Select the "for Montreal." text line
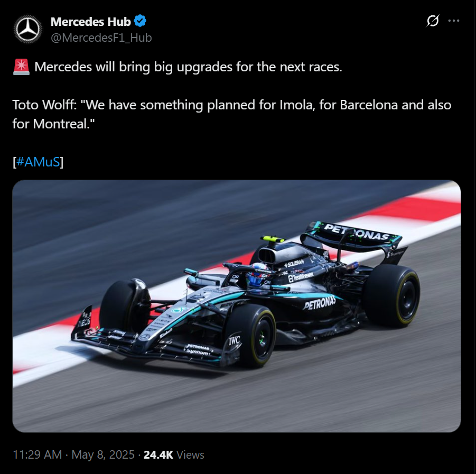 click(54, 124)
